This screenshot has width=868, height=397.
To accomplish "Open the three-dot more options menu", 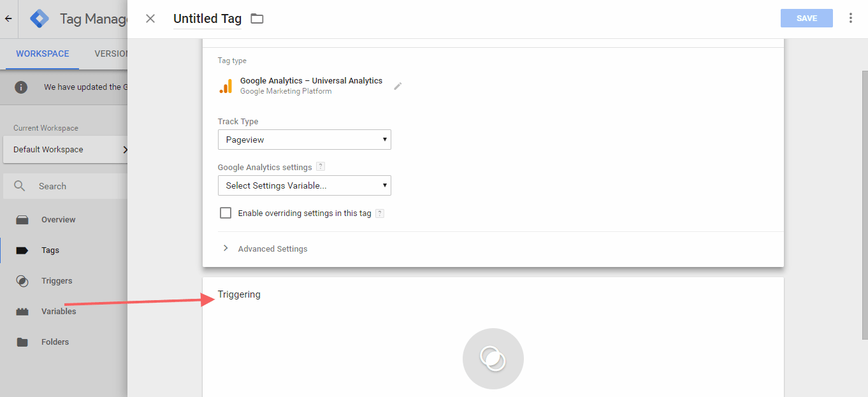I will (850, 18).
